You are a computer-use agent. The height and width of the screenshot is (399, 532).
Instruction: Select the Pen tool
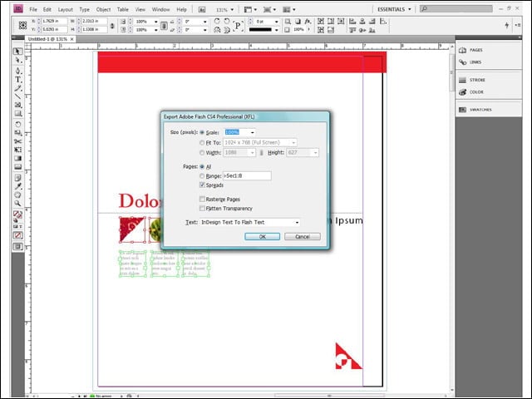point(17,71)
